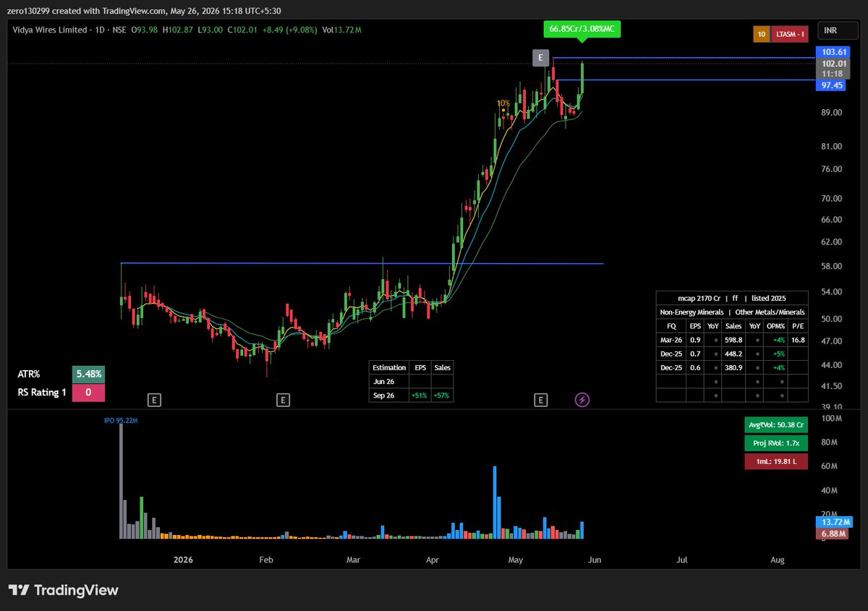Open the earnings E marker nearest the RS Rating box
868x611 pixels.
(153, 399)
